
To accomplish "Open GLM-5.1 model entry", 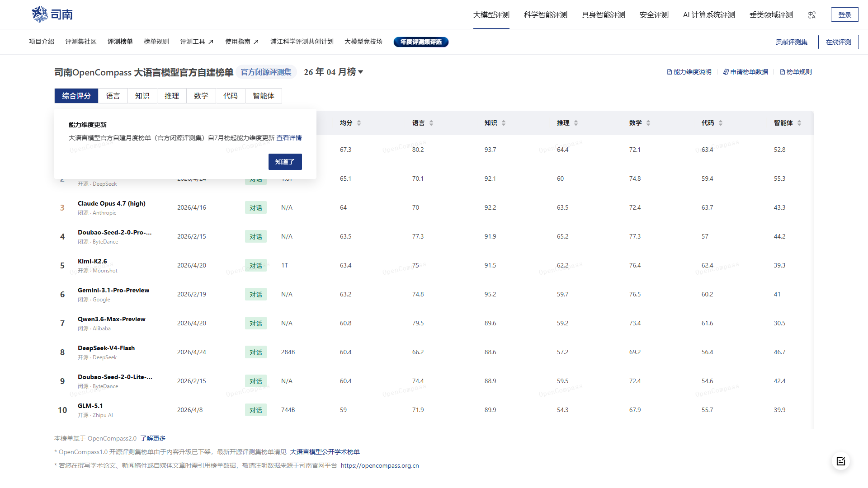I will [90, 406].
